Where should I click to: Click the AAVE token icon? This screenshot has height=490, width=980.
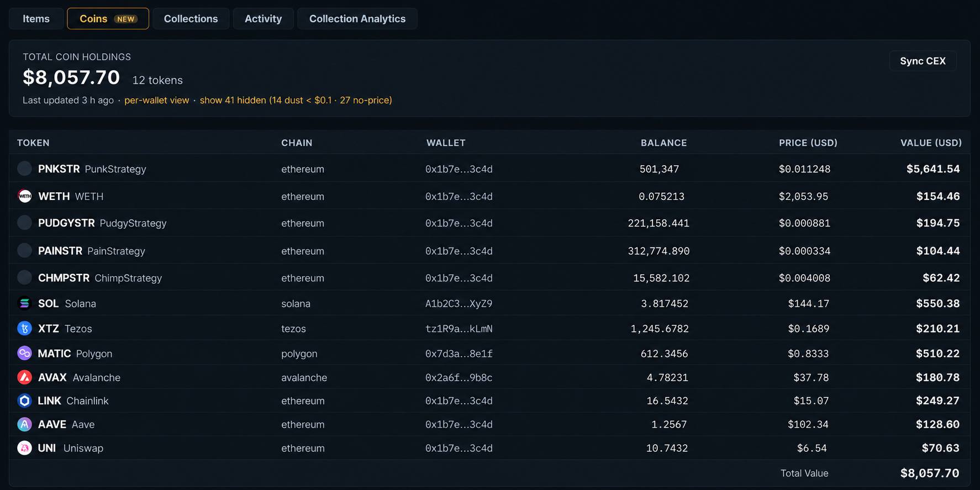tap(24, 424)
